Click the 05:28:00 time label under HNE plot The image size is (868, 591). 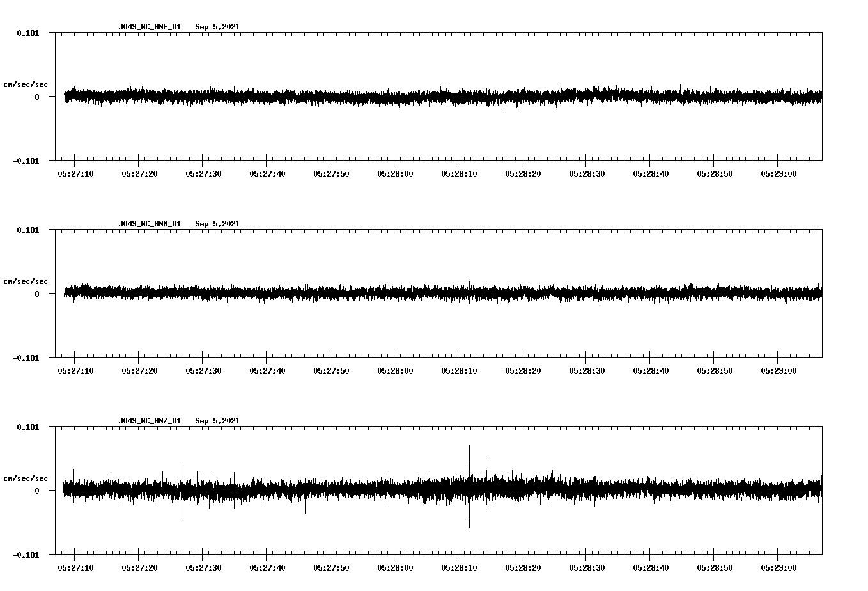click(x=395, y=173)
